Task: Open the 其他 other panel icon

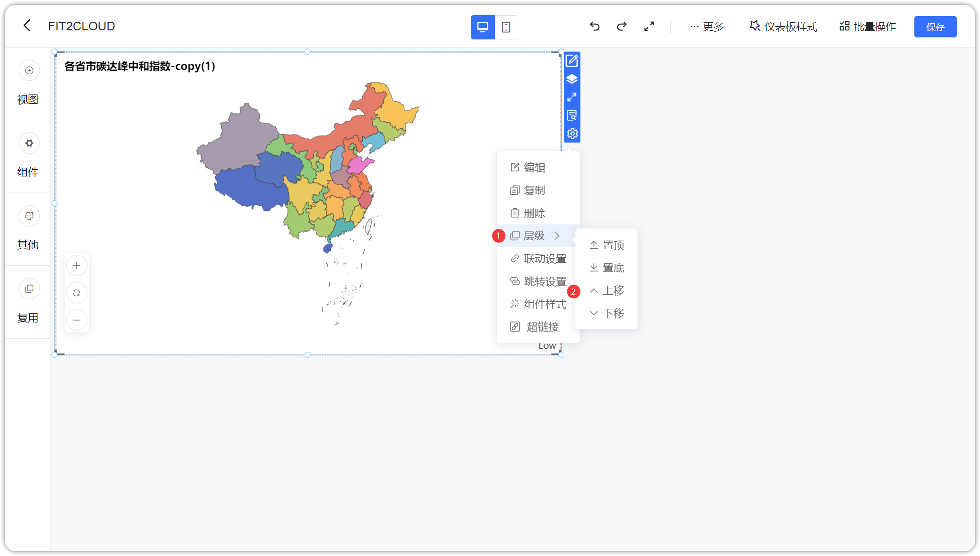Action: tap(29, 216)
